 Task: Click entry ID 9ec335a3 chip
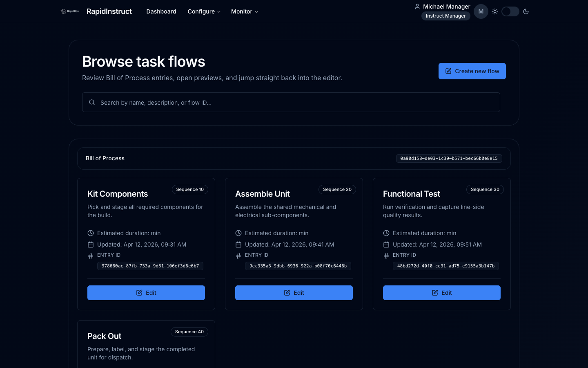pyautogui.click(x=298, y=266)
